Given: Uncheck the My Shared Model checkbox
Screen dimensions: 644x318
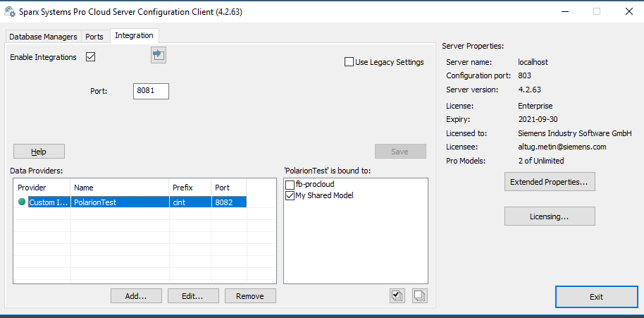Looking at the screenshot, I should pyautogui.click(x=290, y=195).
